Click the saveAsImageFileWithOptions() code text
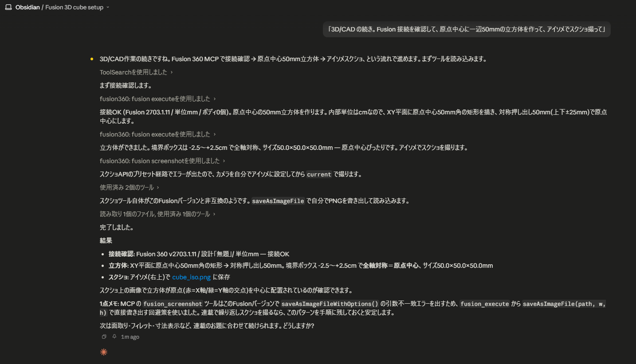 330,304
